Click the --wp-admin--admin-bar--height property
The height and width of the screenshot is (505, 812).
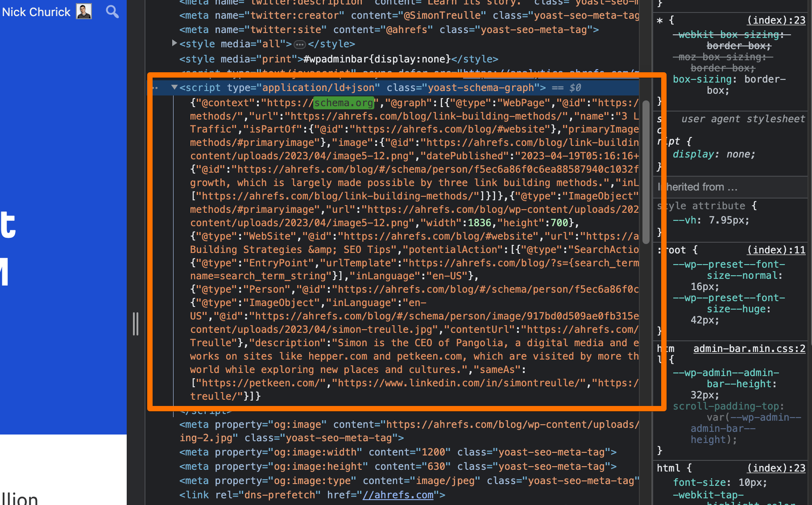(726, 378)
